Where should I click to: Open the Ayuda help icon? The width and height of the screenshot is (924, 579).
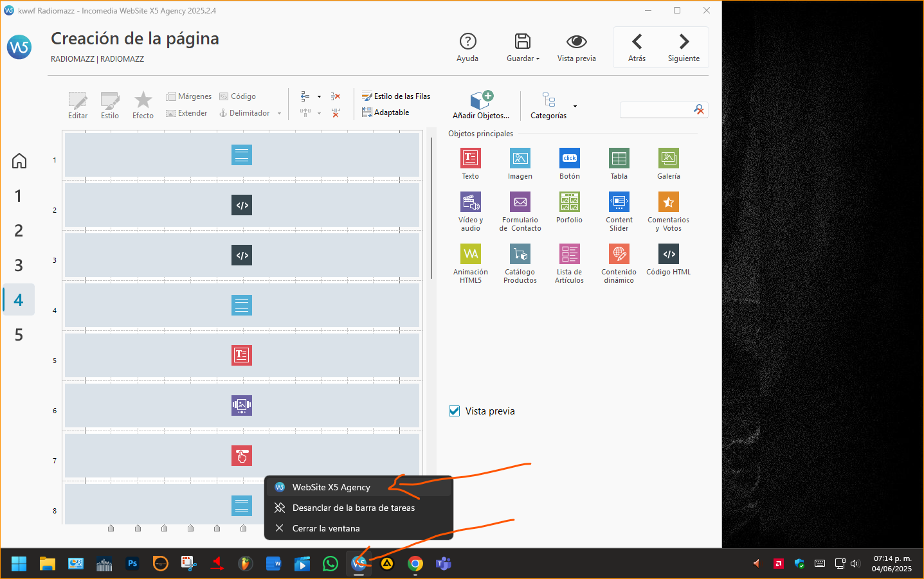point(467,41)
